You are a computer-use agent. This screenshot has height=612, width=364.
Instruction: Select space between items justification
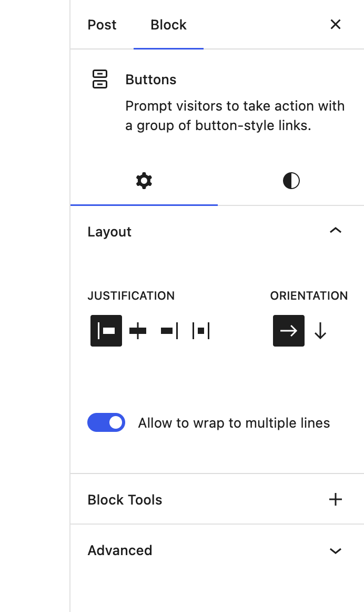[x=201, y=331]
